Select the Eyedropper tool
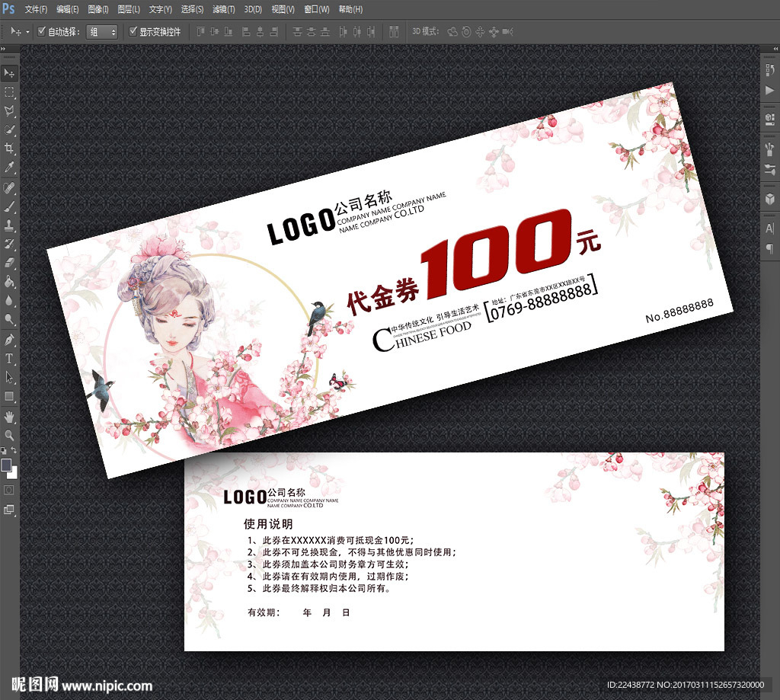This screenshot has height=700, width=780. point(9,167)
